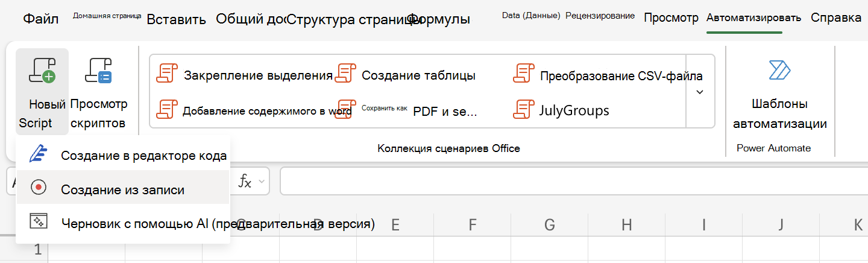This screenshot has height=263, width=868.
Task: Select column F header
Action: [473, 225]
